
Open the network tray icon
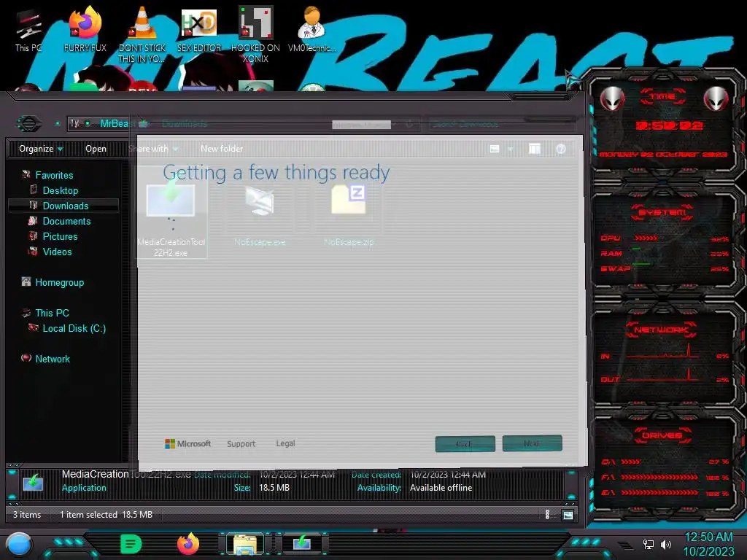click(x=649, y=544)
